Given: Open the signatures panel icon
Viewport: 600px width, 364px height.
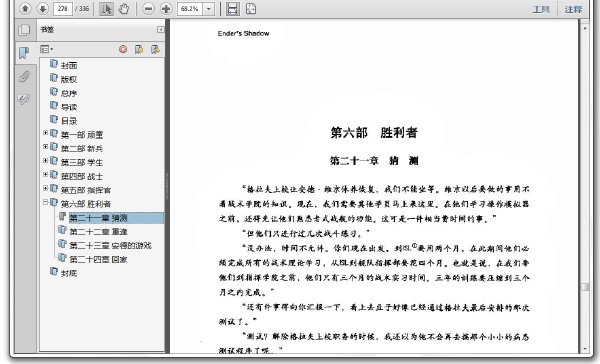Looking at the screenshot, I should [24, 100].
